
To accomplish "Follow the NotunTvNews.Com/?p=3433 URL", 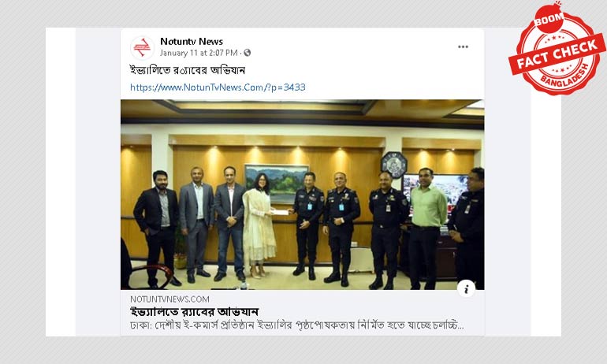I will [218, 87].
